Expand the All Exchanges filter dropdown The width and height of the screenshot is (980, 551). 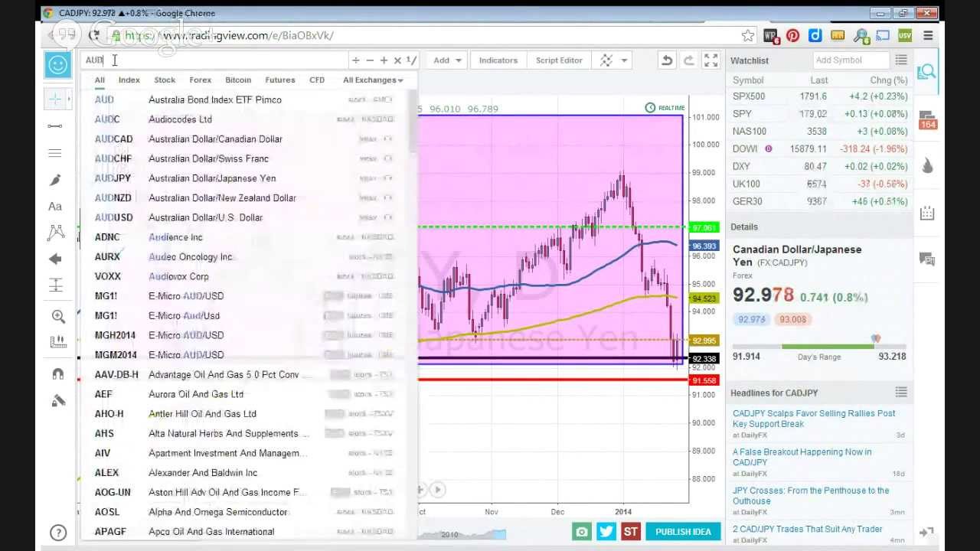[373, 80]
